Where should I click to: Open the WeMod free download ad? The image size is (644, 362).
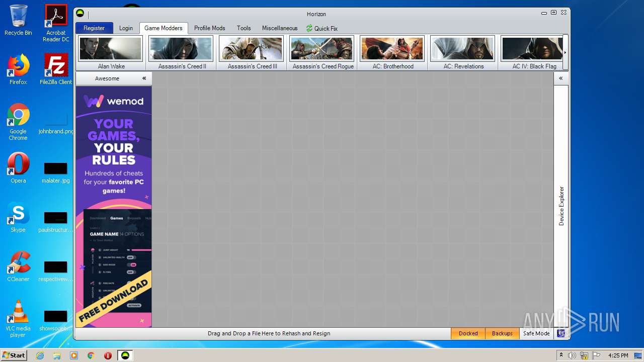pyautogui.click(x=114, y=207)
